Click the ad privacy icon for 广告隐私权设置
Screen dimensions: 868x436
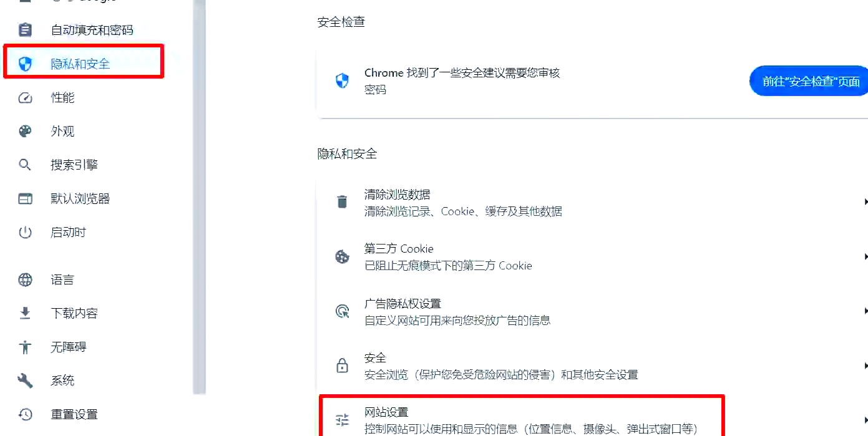click(342, 311)
